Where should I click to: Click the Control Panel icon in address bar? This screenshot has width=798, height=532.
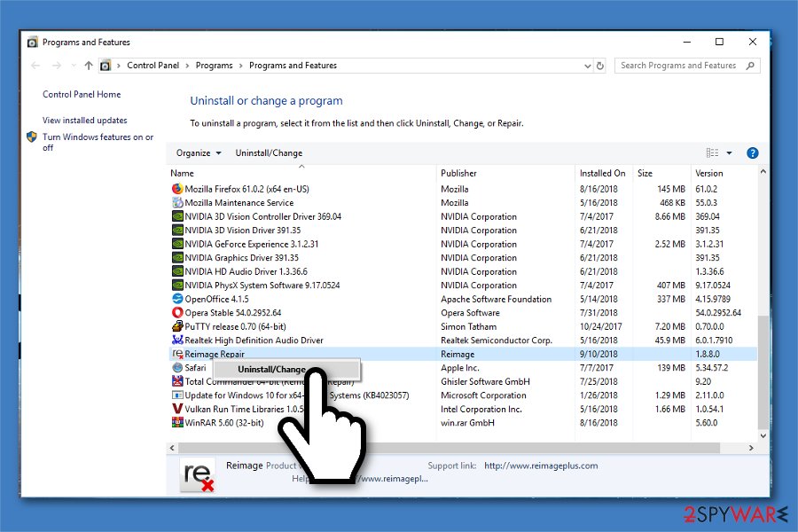click(106, 66)
